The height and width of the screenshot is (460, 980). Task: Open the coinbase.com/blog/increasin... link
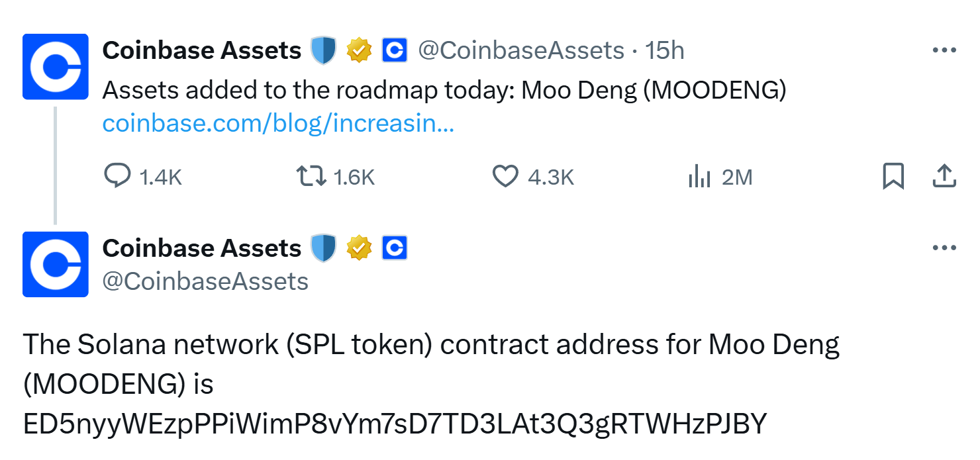[278, 123]
